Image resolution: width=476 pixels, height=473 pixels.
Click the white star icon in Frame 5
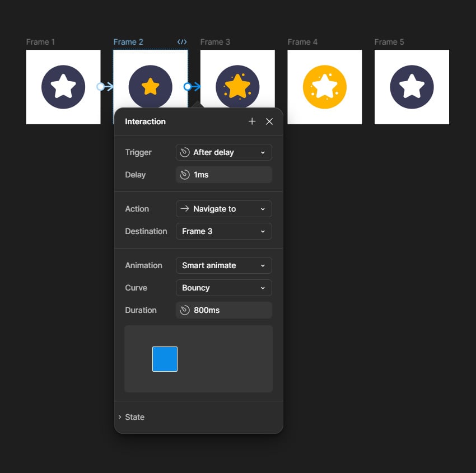412,87
